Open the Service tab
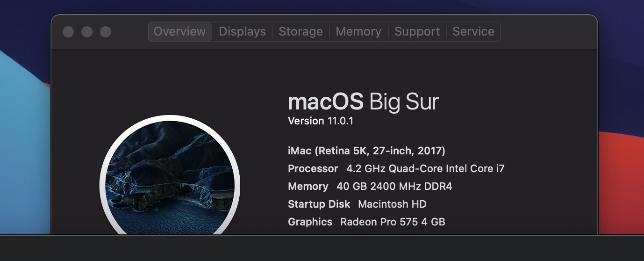The height and width of the screenshot is (261, 644). [473, 32]
